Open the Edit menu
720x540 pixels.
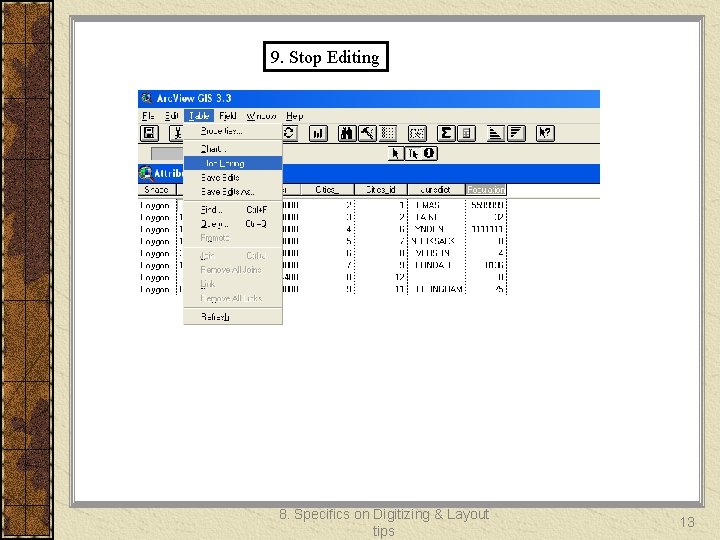171,116
